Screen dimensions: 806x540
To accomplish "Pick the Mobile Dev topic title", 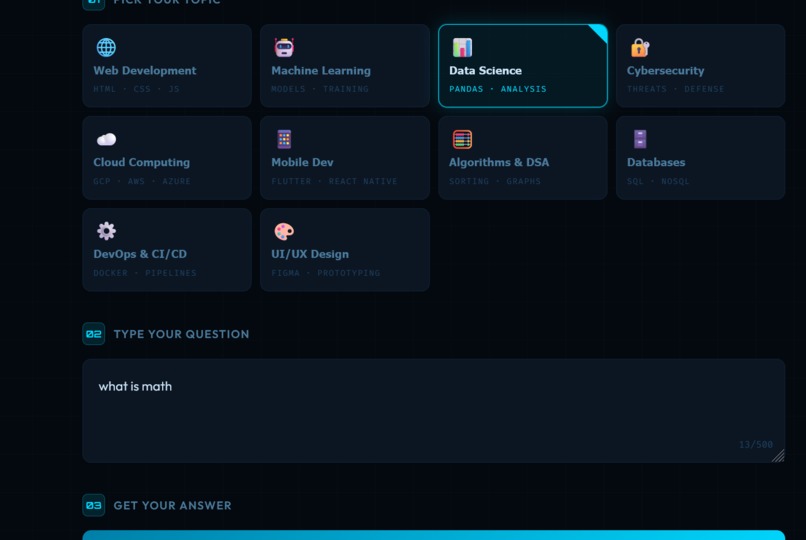I will coord(302,162).
